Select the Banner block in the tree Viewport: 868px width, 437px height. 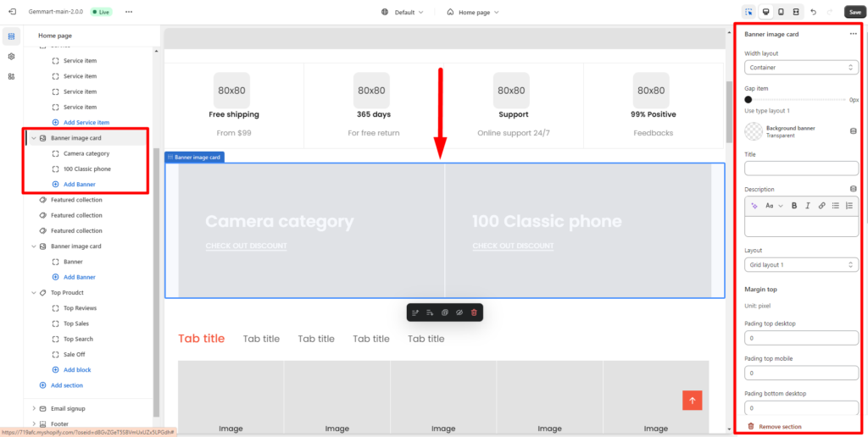[x=73, y=262]
